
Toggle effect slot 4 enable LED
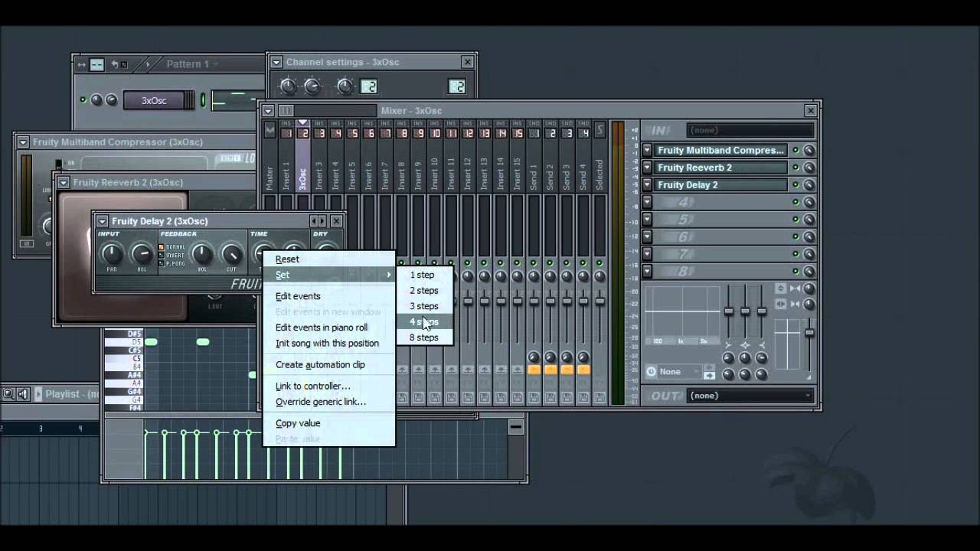tap(795, 202)
